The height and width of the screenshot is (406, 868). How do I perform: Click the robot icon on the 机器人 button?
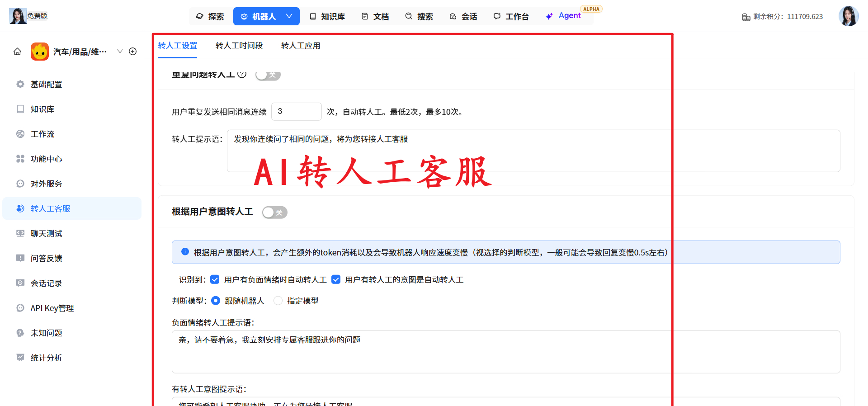click(x=244, y=16)
